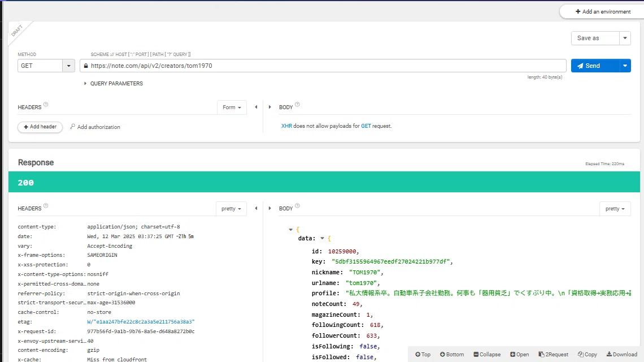
Task: Click the Open button in response toolbar
Action: [520, 354]
